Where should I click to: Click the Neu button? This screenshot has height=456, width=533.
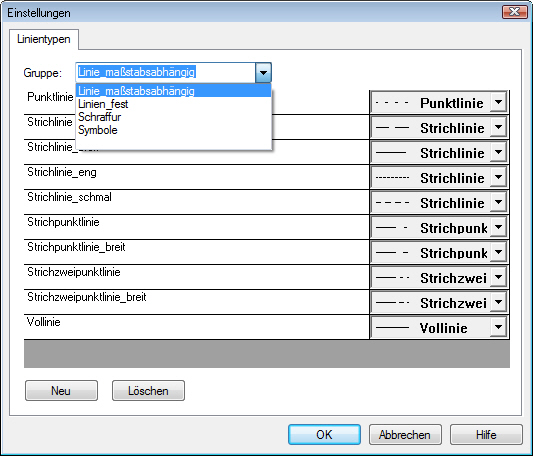point(61,391)
